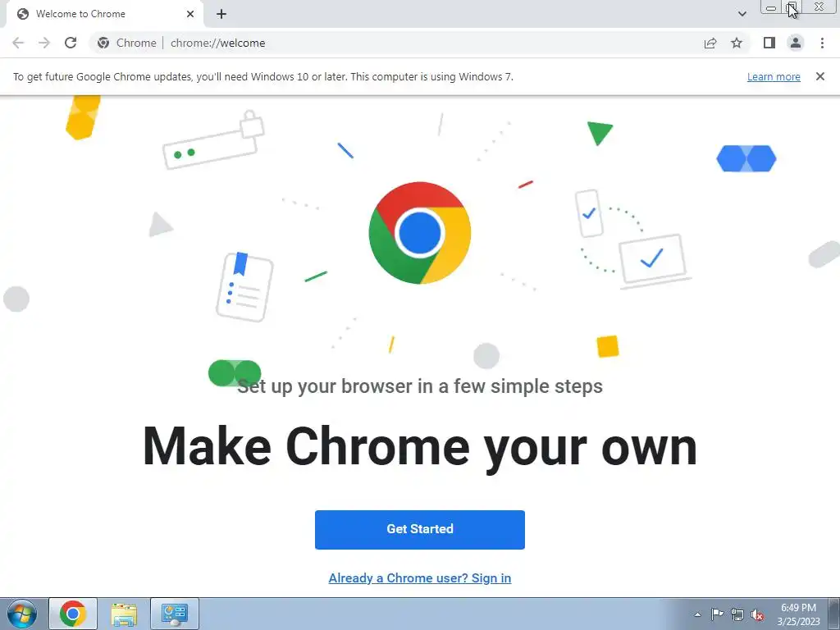
Task: Open the share this page icon
Action: pyautogui.click(x=710, y=43)
